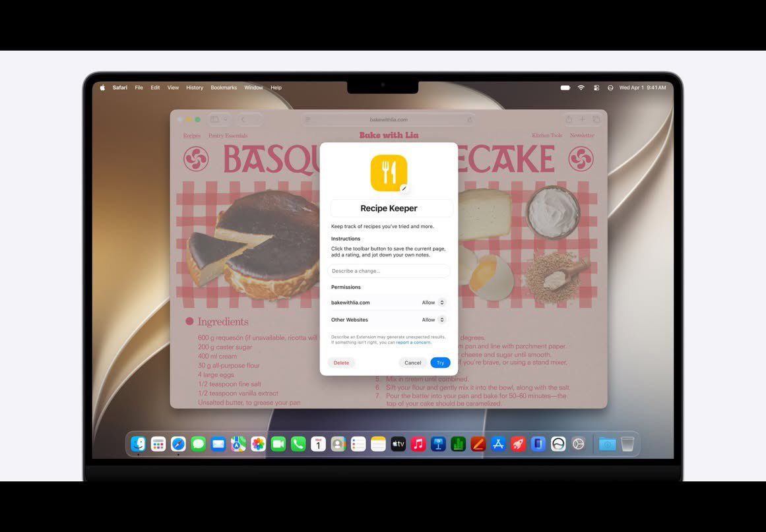Click the '4 large eggs' ingredient line

(216, 375)
